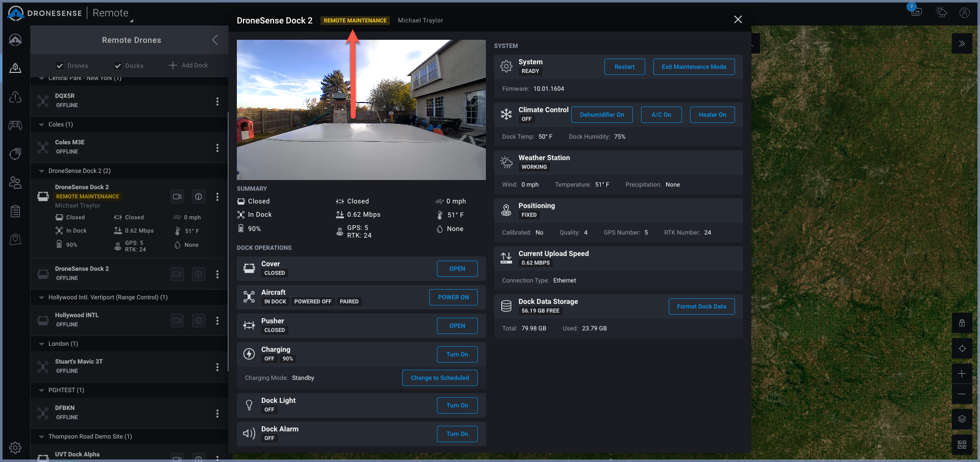
Task: Select the DFBKN drone row
Action: (x=129, y=413)
